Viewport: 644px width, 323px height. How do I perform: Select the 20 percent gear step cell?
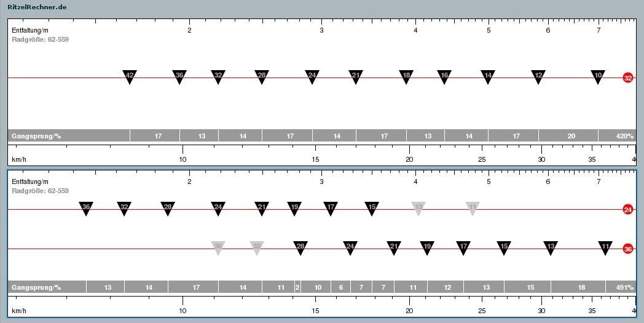point(571,136)
